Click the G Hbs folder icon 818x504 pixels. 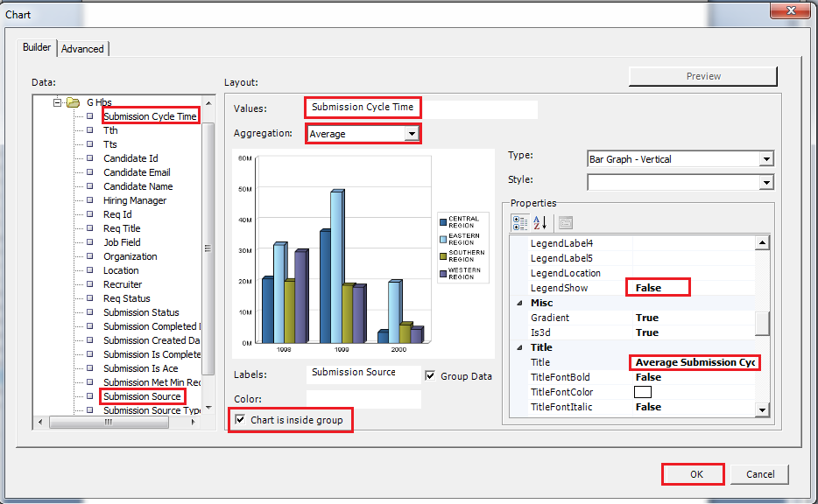pos(74,102)
